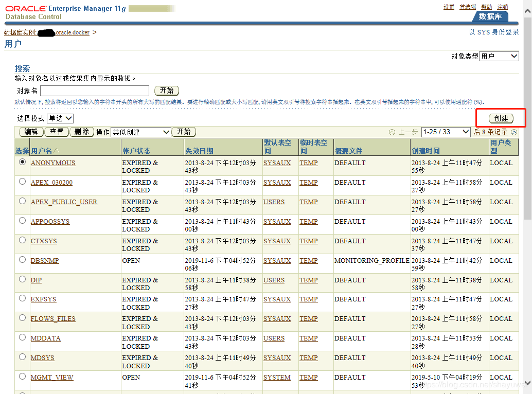Image resolution: width=532 pixels, height=394 pixels.
Task: Click the 删除 button
Action: tap(82, 132)
